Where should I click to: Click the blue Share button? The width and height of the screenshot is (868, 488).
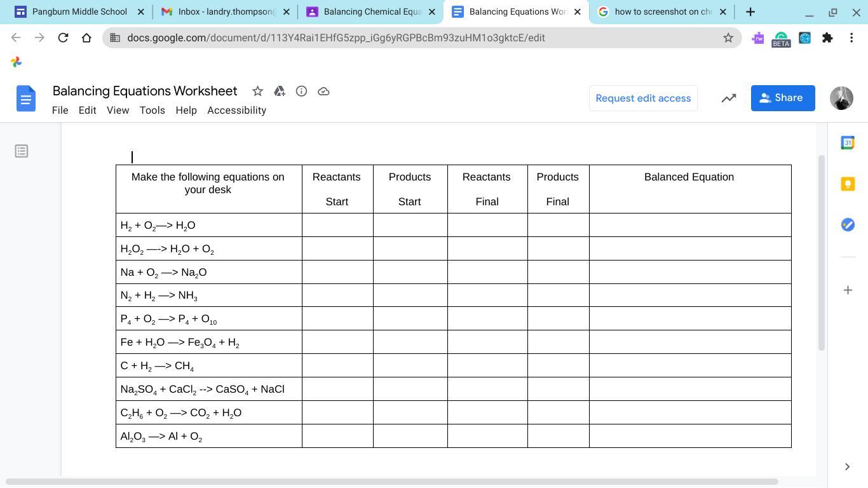(782, 98)
